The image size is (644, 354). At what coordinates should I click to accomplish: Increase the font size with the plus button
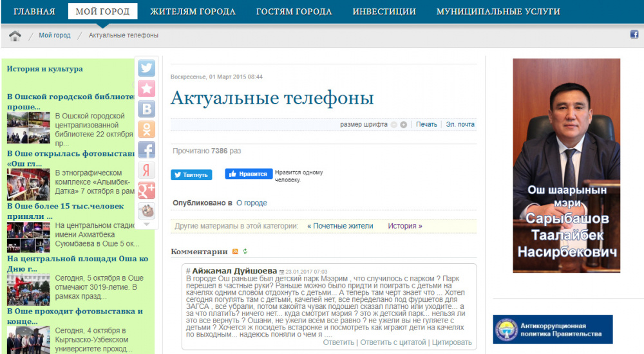pos(404,125)
